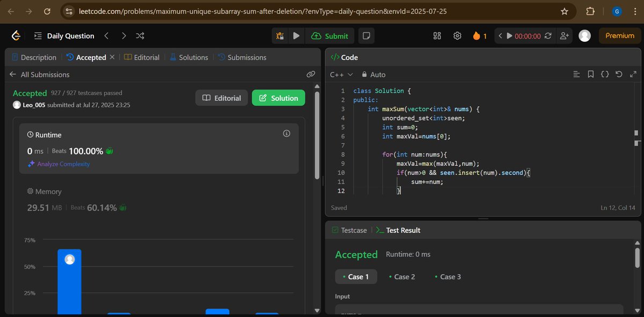Open LeetCode settings gear
This screenshot has width=644, height=317.
click(x=457, y=36)
